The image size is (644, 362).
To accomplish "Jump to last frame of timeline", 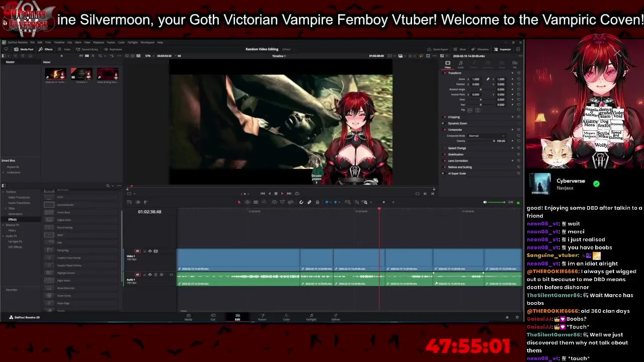I will click(x=289, y=193).
